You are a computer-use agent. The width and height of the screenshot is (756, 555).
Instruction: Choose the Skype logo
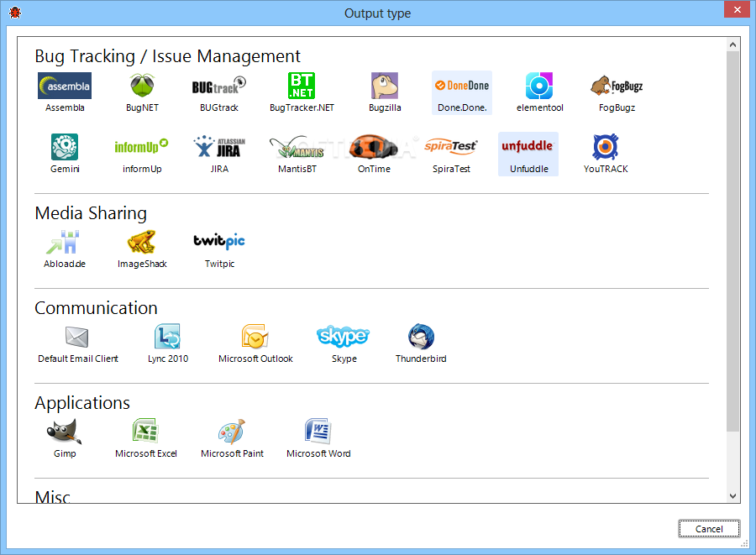tap(344, 336)
